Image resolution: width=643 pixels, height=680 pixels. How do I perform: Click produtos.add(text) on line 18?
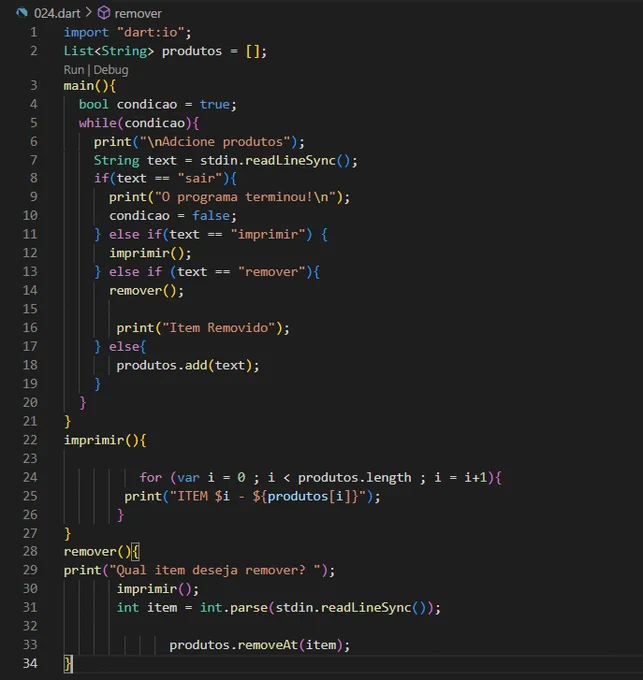(187, 366)
